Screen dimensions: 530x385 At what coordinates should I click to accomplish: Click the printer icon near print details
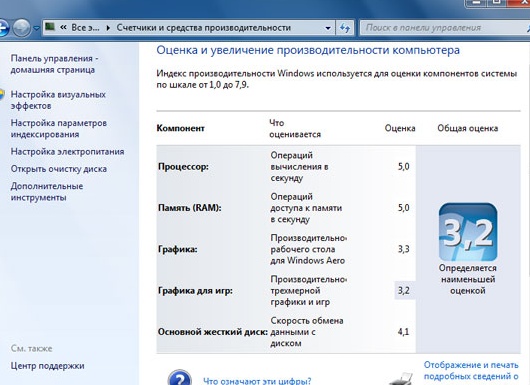click(x=402, y=378)
